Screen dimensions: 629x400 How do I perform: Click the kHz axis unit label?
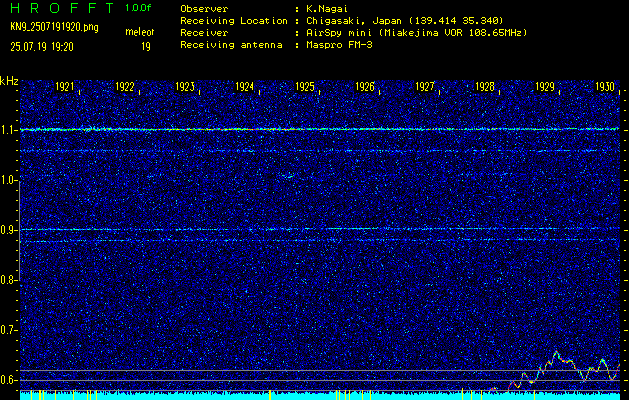click(9, 81)
